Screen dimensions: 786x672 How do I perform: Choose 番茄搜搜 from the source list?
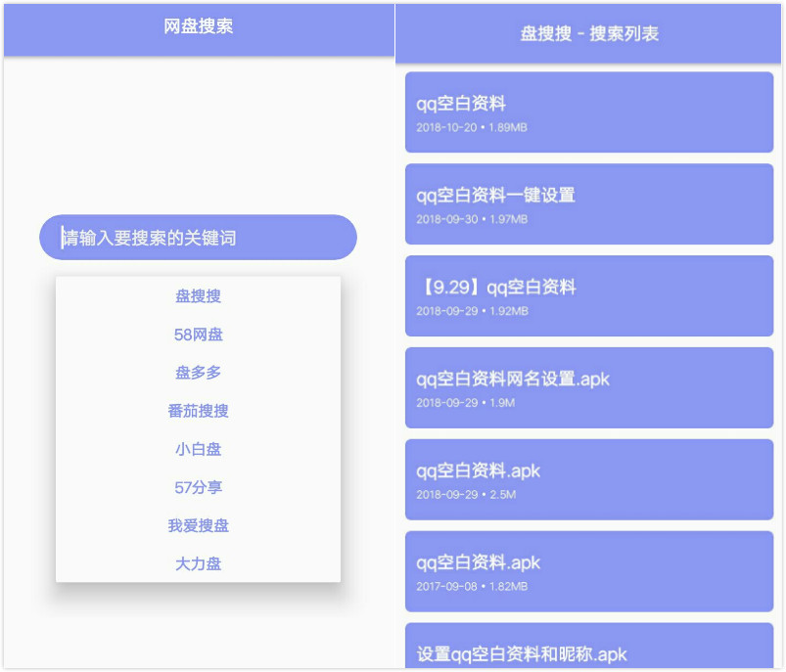click(198, 411)
